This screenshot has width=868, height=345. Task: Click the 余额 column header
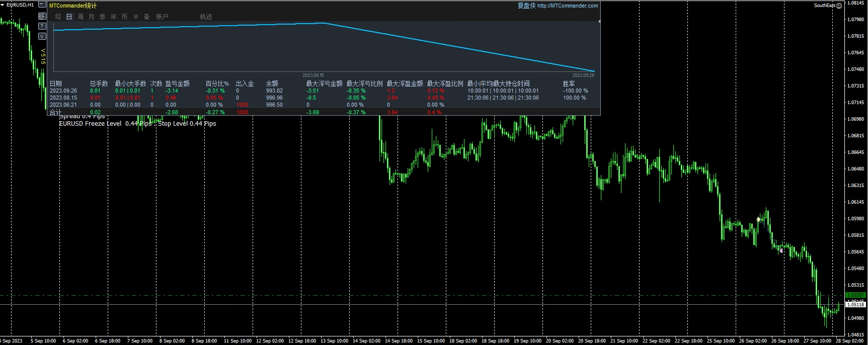coord(272,83)
